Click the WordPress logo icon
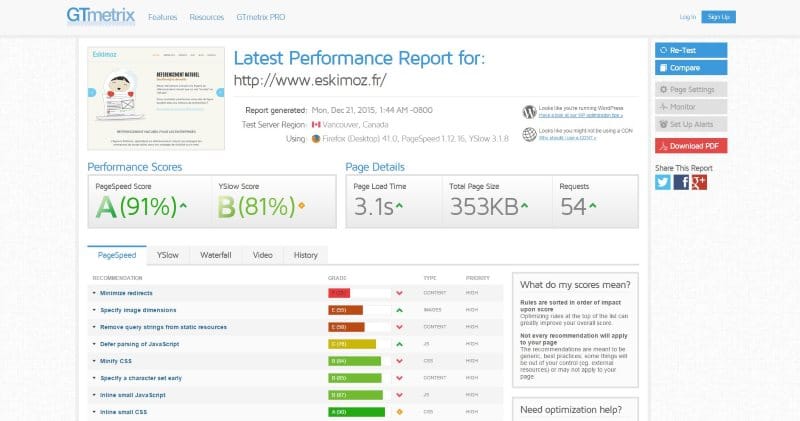Viewport: 800px width, 421px height. (529, 112)
